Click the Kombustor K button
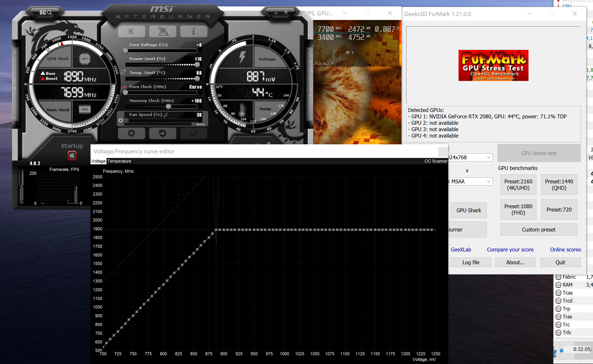This screenshot has height=364, width=593. [x=131, y=32]
